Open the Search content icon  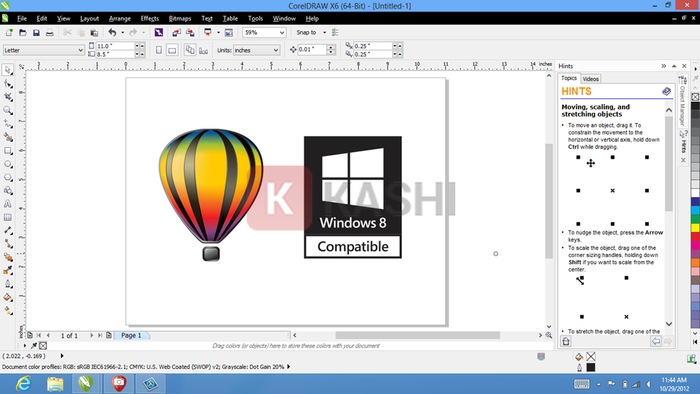click(x=158, y=33)
